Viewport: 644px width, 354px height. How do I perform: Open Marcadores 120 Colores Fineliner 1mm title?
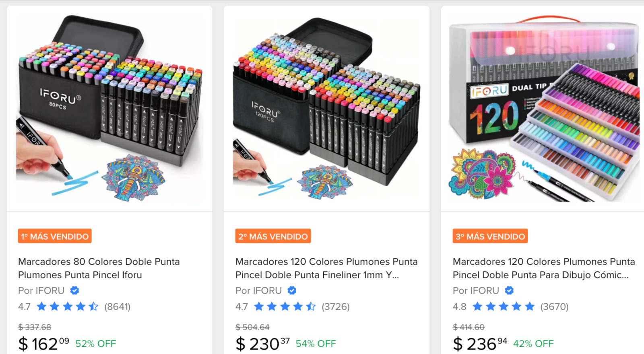pos(326,268)
